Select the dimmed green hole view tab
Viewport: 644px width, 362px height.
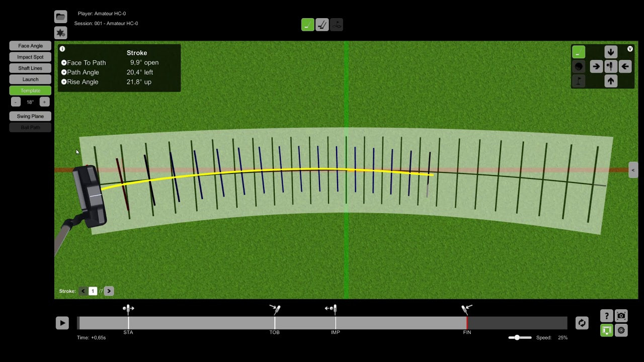click(337, 25)
